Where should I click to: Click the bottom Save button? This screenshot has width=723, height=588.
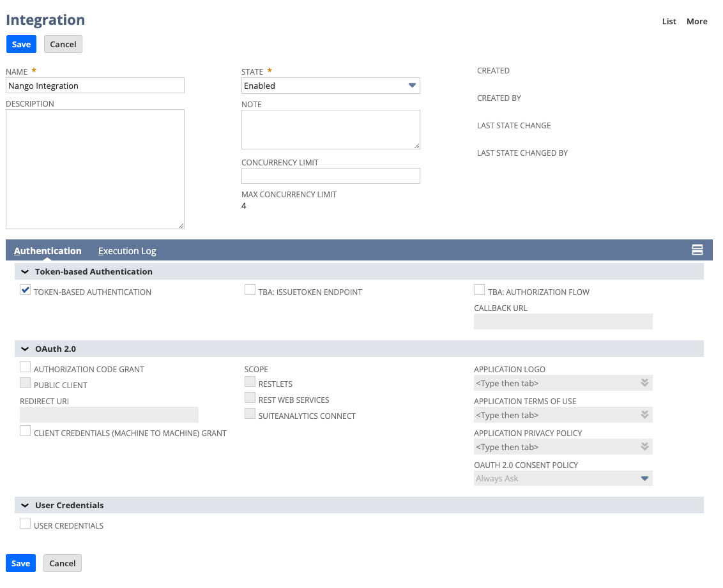pyautogui.click(x=20, y=563)
